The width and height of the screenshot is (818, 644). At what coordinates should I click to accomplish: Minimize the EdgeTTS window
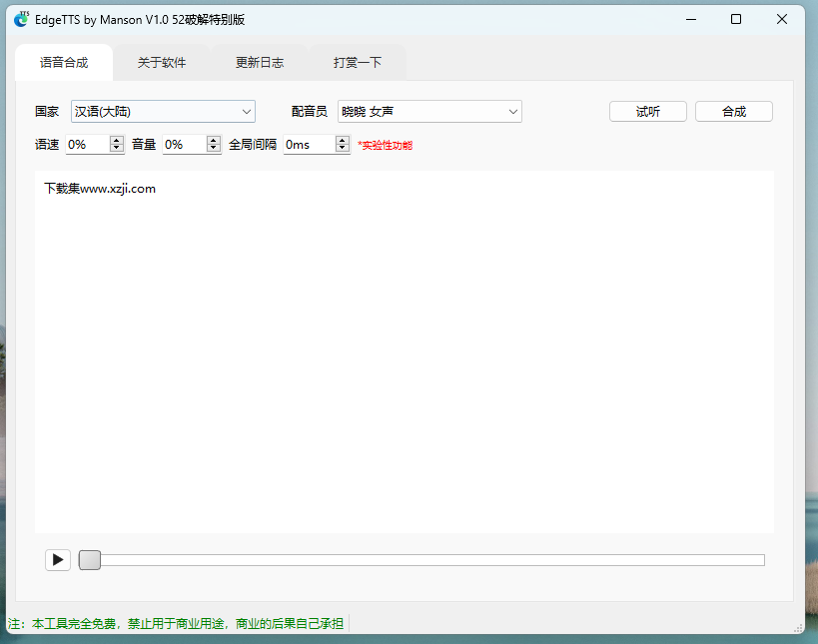[x=691, y=19]
